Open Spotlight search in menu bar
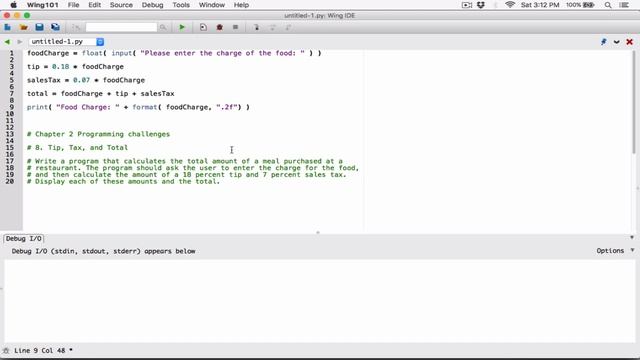The height and width of the screenshot is (360, 640). 608,5
